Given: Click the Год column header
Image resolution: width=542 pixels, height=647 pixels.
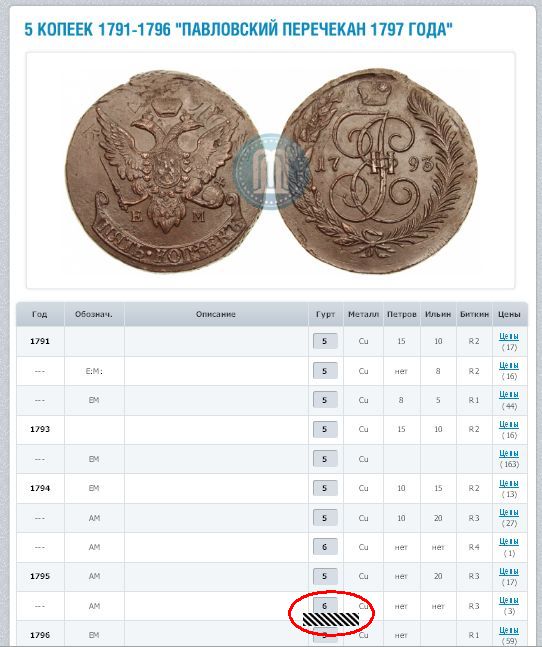Looking at the screenshot, I should coord(40,314).
